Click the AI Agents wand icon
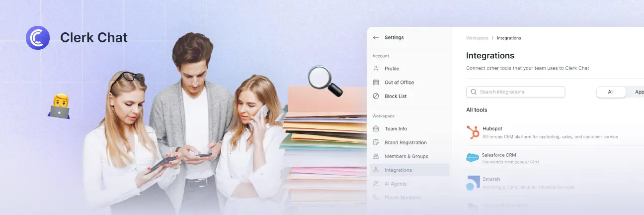The height and width of the screenshot is (215, 644). point(376,184)
